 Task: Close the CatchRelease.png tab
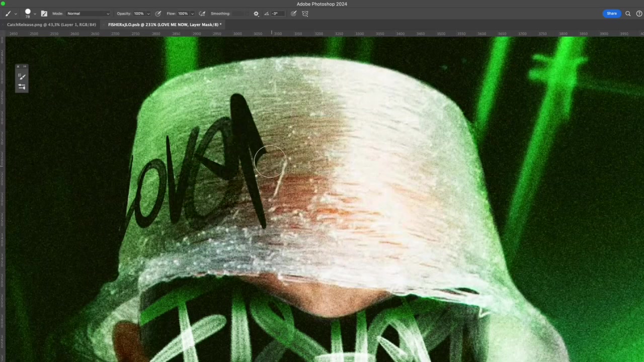(x=4, y=25)
